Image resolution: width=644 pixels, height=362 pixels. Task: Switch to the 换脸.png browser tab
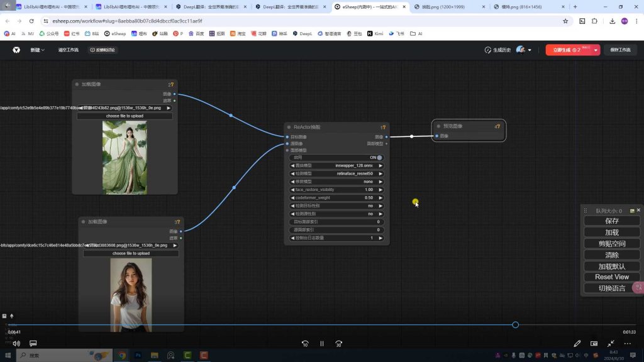tap(443, 7)
